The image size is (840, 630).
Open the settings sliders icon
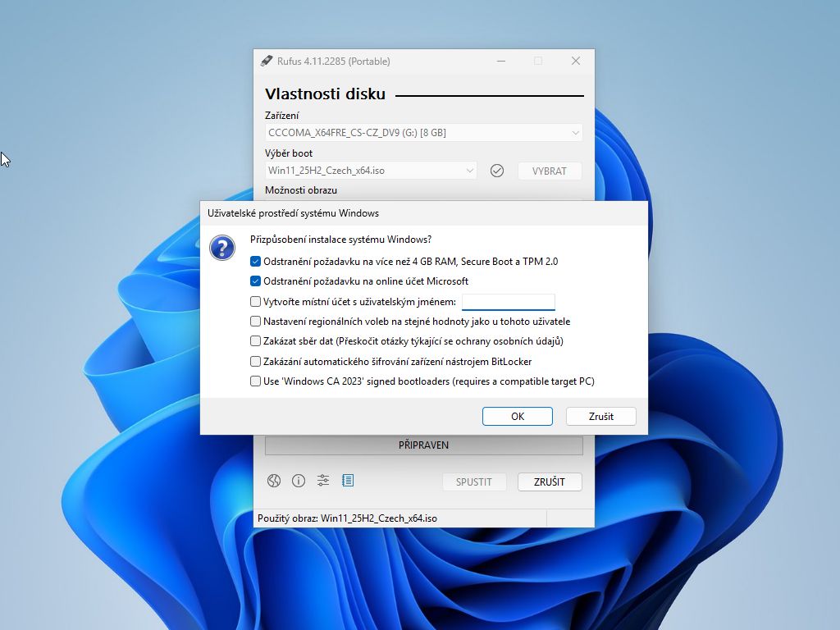coord(323,481)
